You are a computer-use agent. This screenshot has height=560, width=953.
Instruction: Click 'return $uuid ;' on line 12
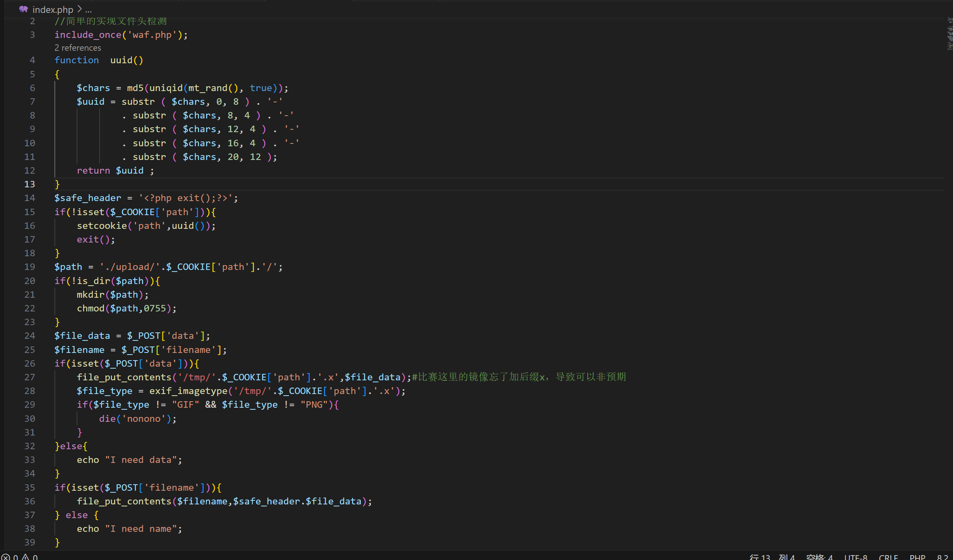pos(115,170)
